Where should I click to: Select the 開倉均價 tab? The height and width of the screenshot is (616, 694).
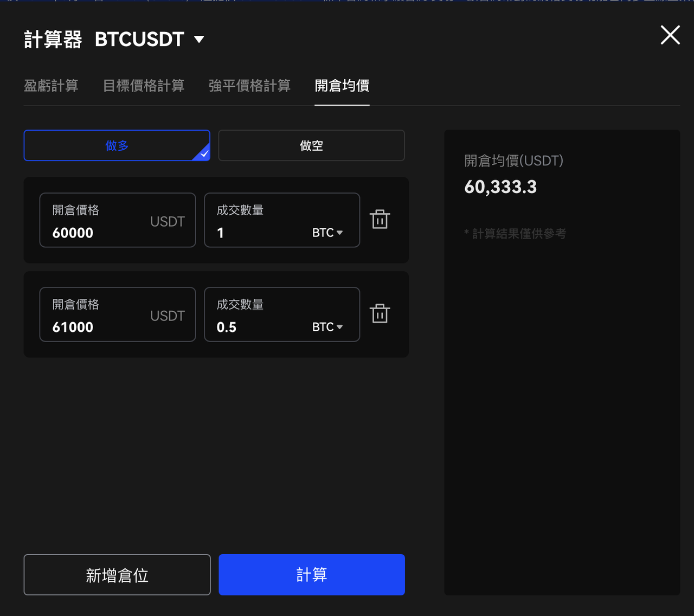pyautogui.click(x=342, y=86)
